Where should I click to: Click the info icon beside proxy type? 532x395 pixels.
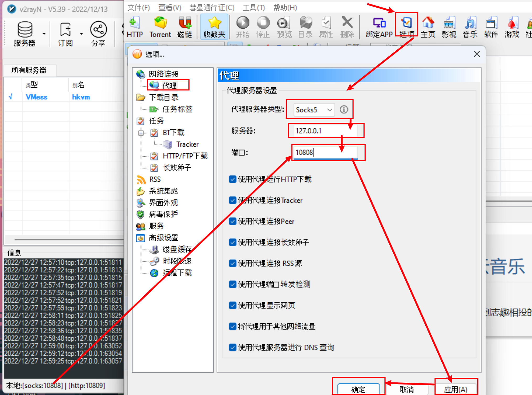point(344,109)
